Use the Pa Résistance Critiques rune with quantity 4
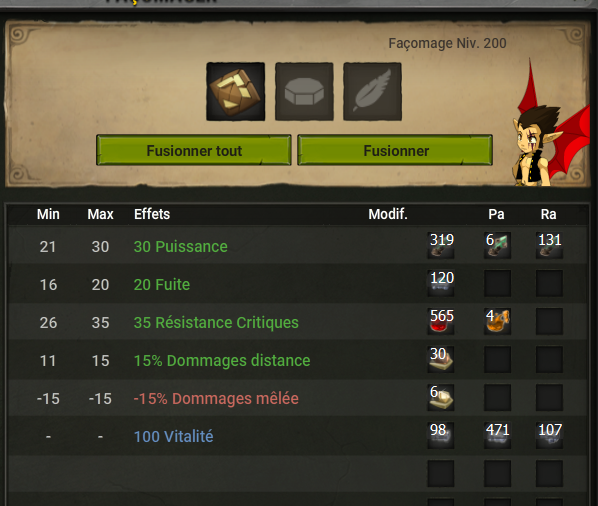Screen dimensions: 598x506 497,321
